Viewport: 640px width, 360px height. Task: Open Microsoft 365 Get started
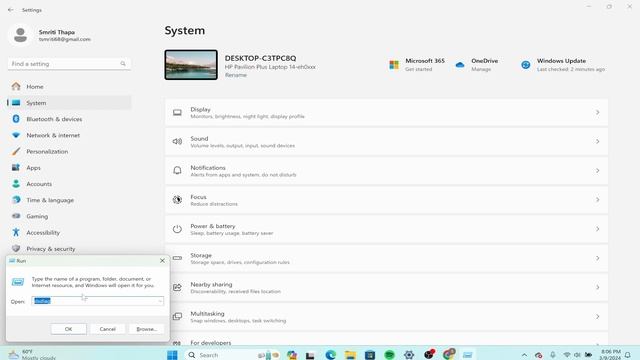416,64
